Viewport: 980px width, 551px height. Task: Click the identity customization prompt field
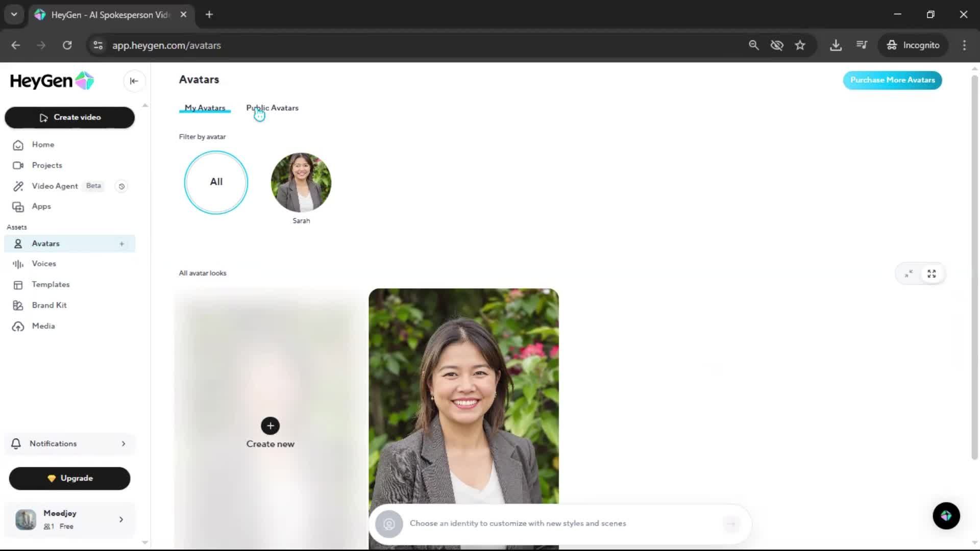[x=518, y=523]
